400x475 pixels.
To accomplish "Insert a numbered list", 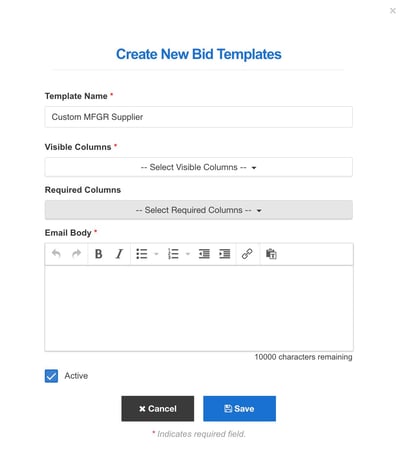I will tap(173, 254).
